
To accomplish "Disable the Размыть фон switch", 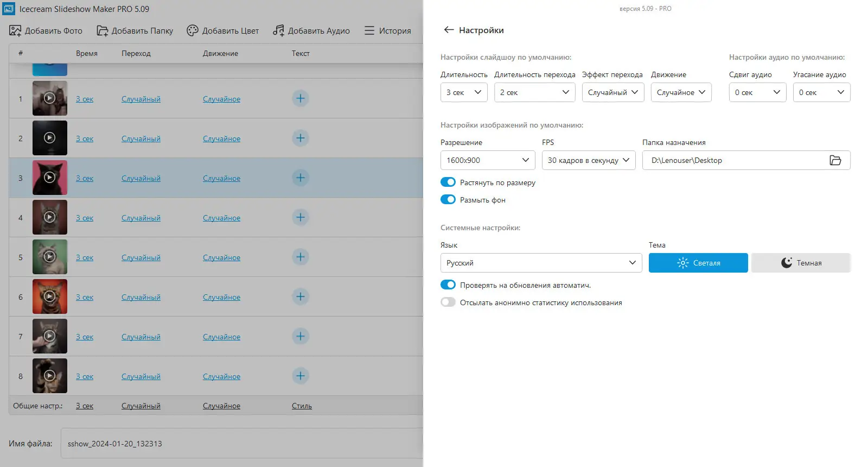I will click(x=448, y=200).
